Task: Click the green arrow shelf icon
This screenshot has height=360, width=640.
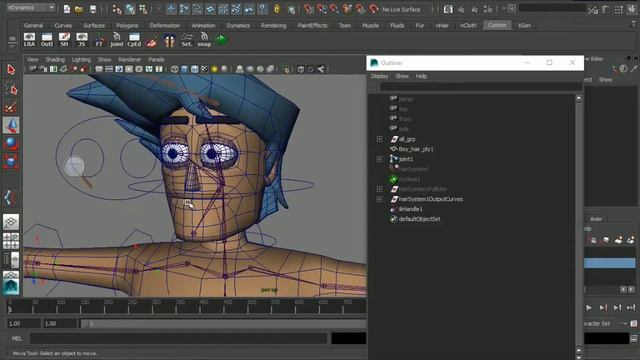Action: [222, 40]
